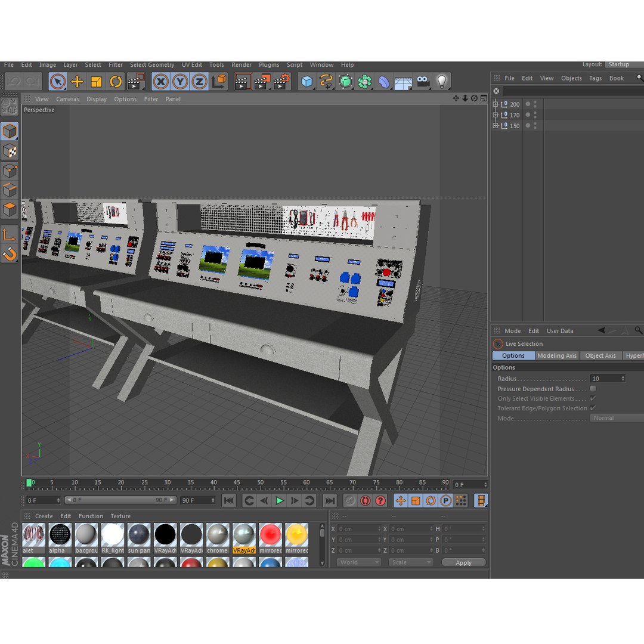
Task: Click the Apply button
Action: coord(464,563)
